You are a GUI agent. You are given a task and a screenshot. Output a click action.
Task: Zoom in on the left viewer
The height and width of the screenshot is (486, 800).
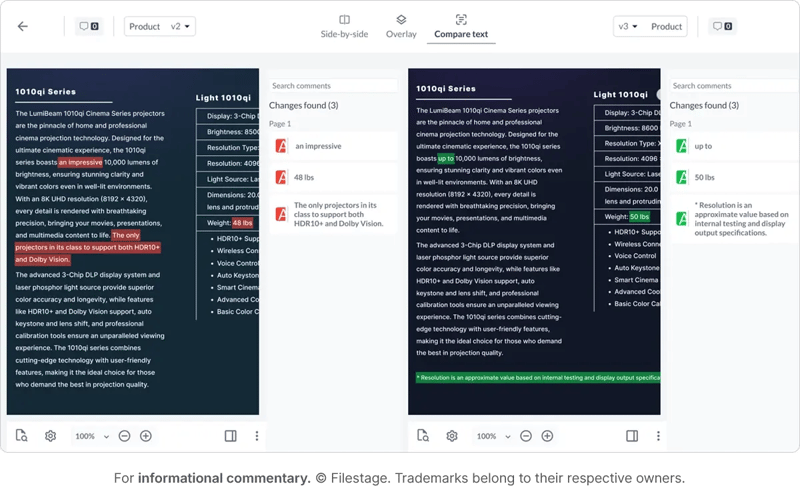(x=146, y=436)
